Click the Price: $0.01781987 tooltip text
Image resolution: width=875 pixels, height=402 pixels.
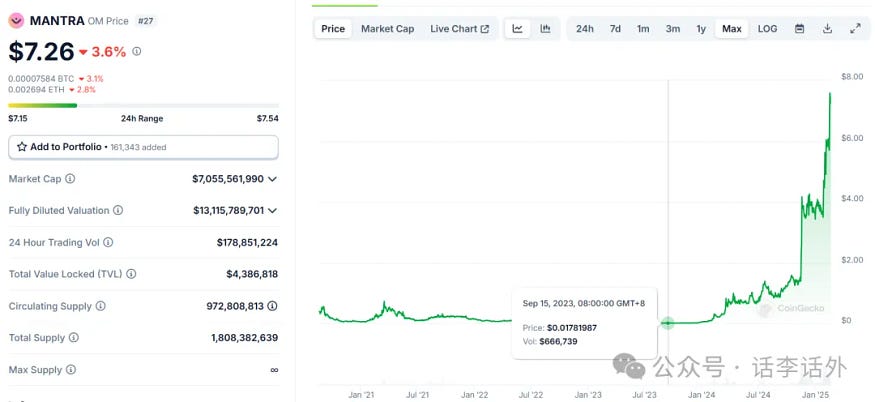pyautogui.click(x=560, y=328)
